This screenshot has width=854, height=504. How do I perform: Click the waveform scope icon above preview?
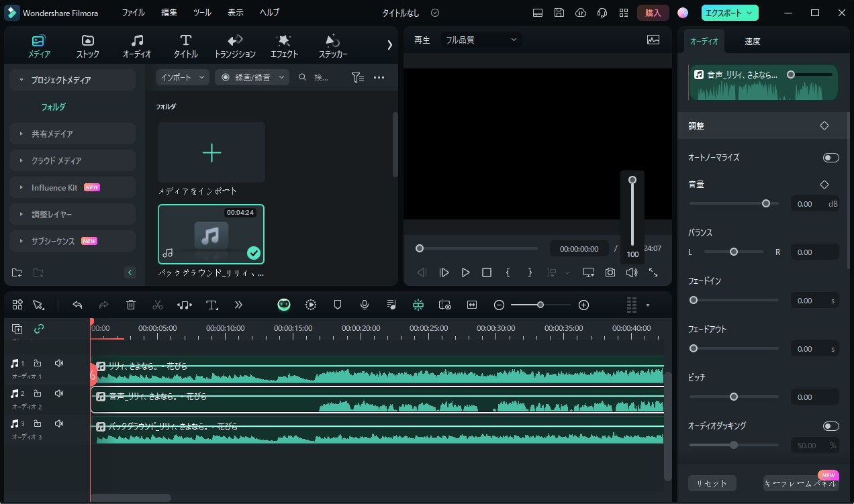point(653,40)
